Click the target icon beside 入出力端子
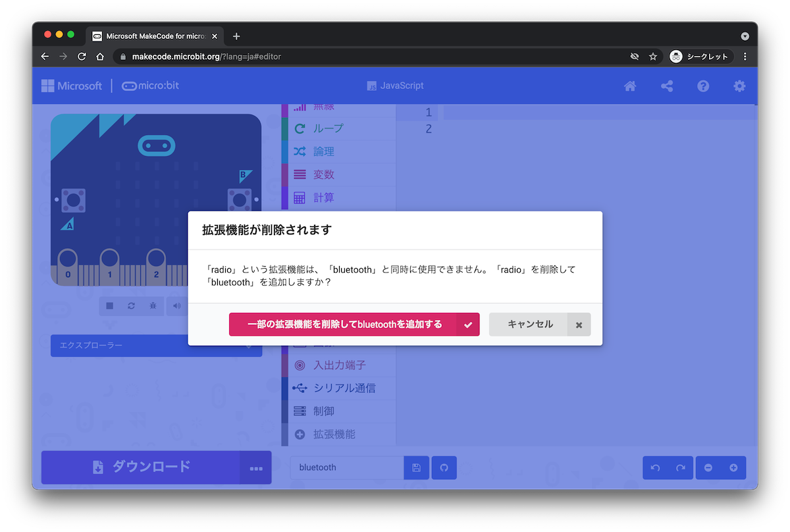Screen dimensions: 790x532 300,365
